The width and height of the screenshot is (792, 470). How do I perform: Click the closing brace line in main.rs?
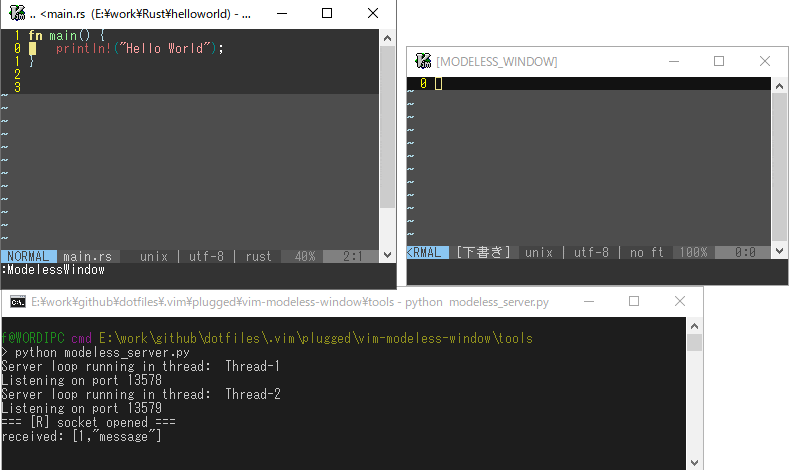pos(32,61)
